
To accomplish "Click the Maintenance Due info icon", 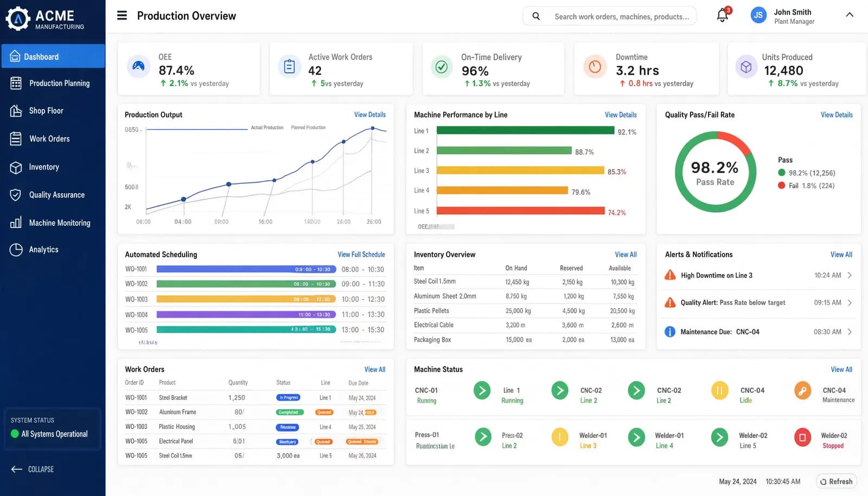I will 670,332.
